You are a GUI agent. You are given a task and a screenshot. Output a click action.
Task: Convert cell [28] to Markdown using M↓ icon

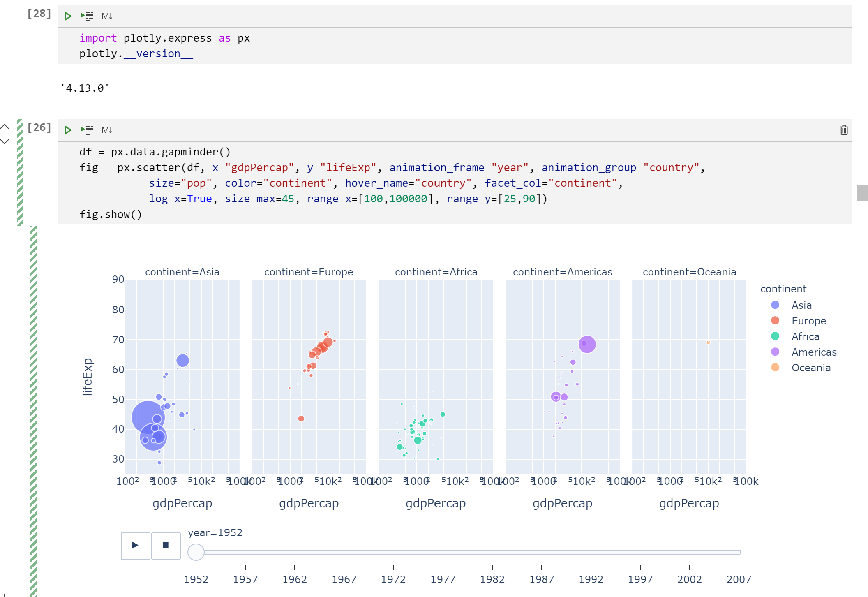(107, 16)
